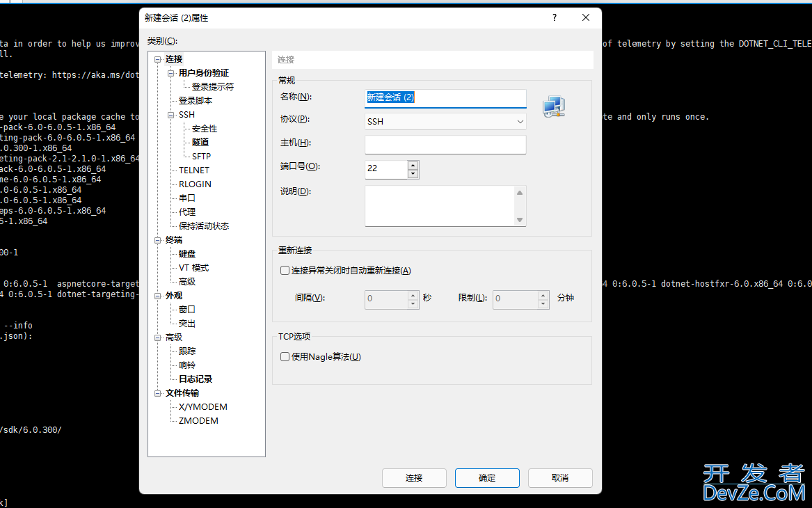Select 突出 under 外观
This screenshot has width=812, height=508.
(x=187, y=324)
